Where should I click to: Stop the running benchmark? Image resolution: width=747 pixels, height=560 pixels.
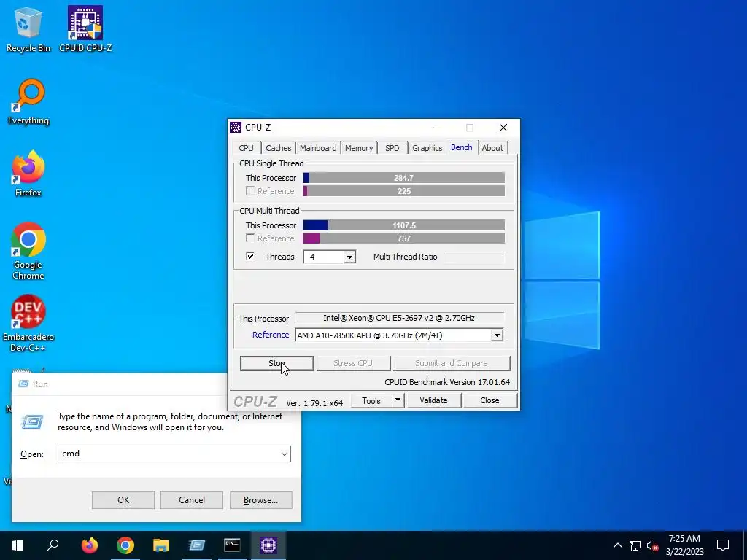[276, 363]
